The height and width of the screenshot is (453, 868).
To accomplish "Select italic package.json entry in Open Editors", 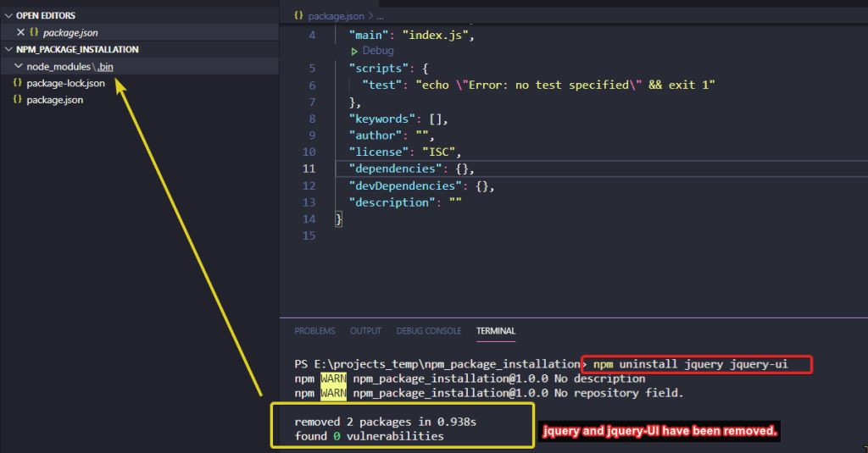I will pos(70,32).
